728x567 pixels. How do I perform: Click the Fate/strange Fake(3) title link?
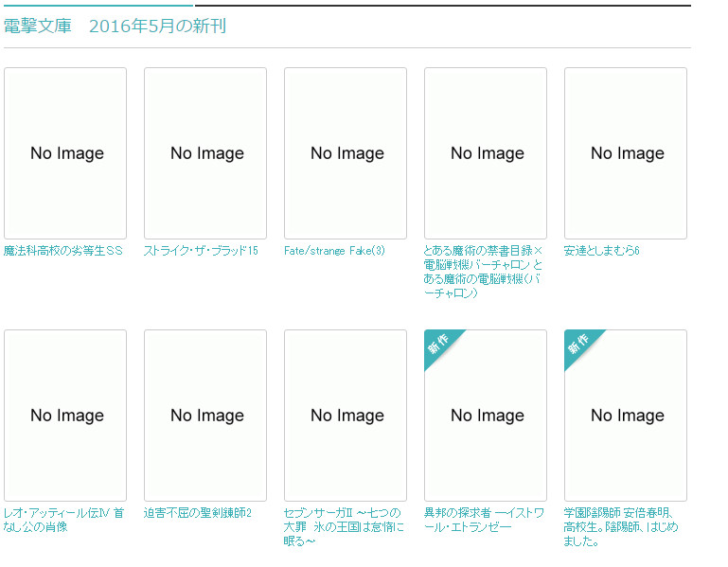[334, 251]
